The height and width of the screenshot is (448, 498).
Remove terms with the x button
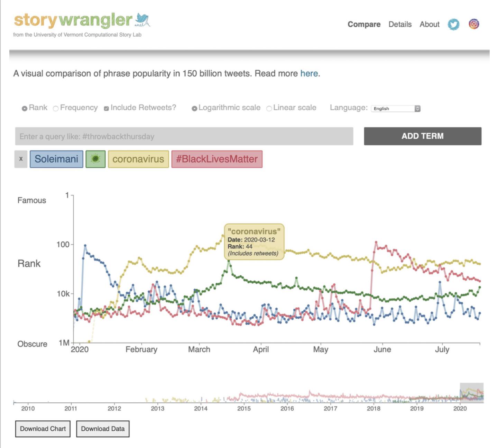point(21,159)
